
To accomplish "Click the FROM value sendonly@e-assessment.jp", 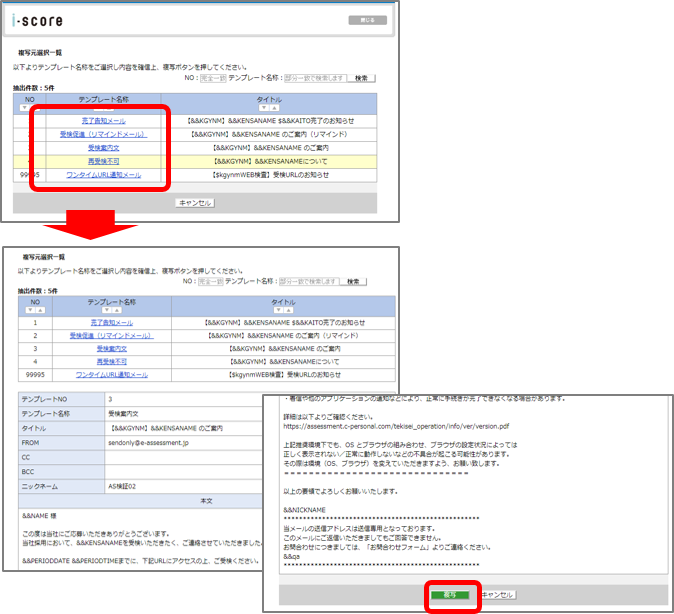I will [x=148, y=443].
